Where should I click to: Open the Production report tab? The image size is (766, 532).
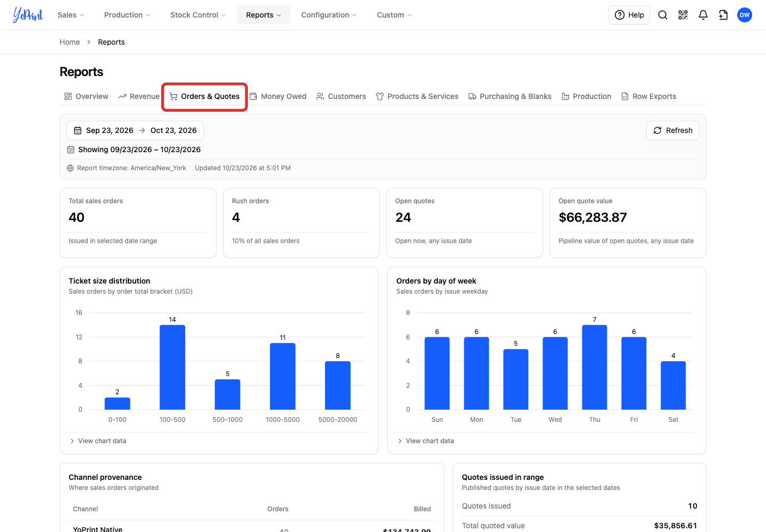pos(586,96)
